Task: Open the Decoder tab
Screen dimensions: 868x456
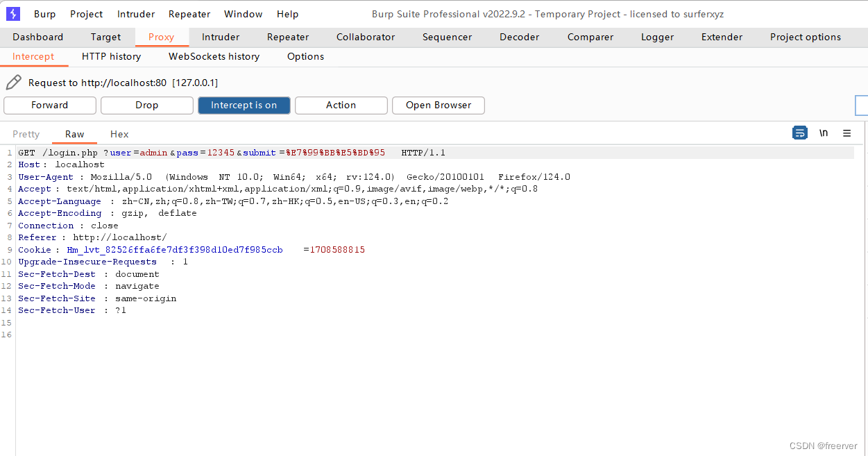Action: point(520,37)
